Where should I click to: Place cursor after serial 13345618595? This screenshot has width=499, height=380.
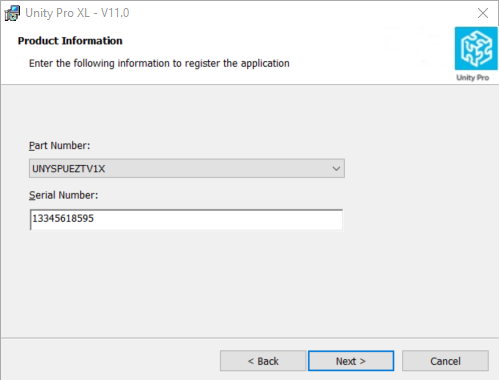(x=94, y=219)
